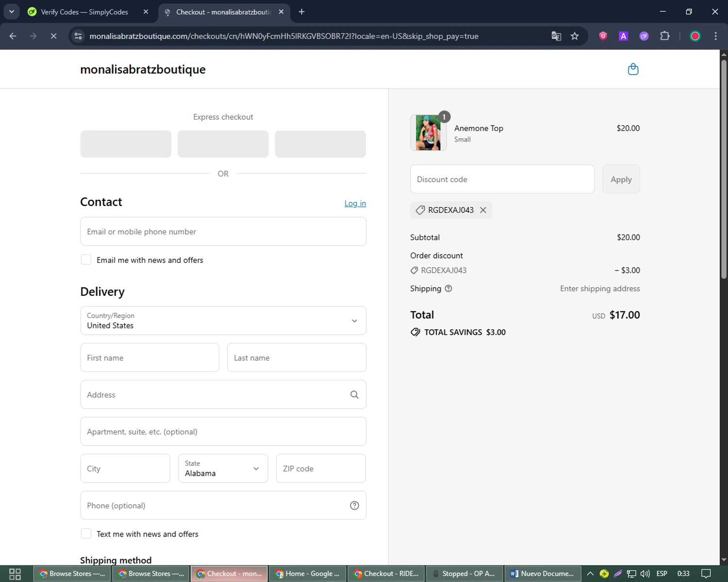
Task: Switch to Home - Google taskbar window
Action: point(308,574)
